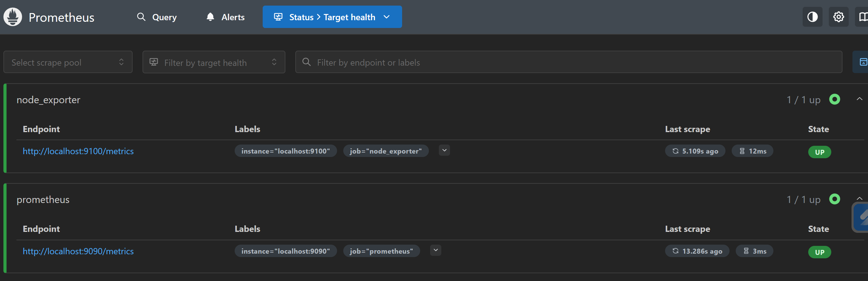Screen dimensions: 868x281
Task: Click the node_exporter pool title
Action: (x=49, y=99)
